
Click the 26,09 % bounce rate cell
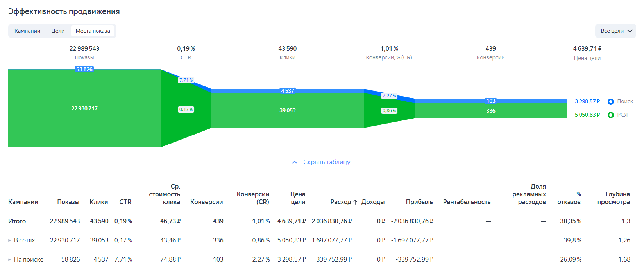point(571,259)
